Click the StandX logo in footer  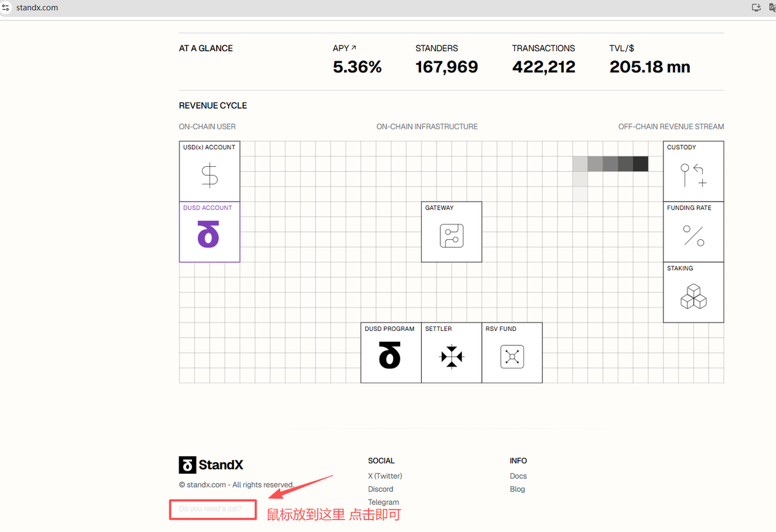pyautogui.click(x=211, y=465)
